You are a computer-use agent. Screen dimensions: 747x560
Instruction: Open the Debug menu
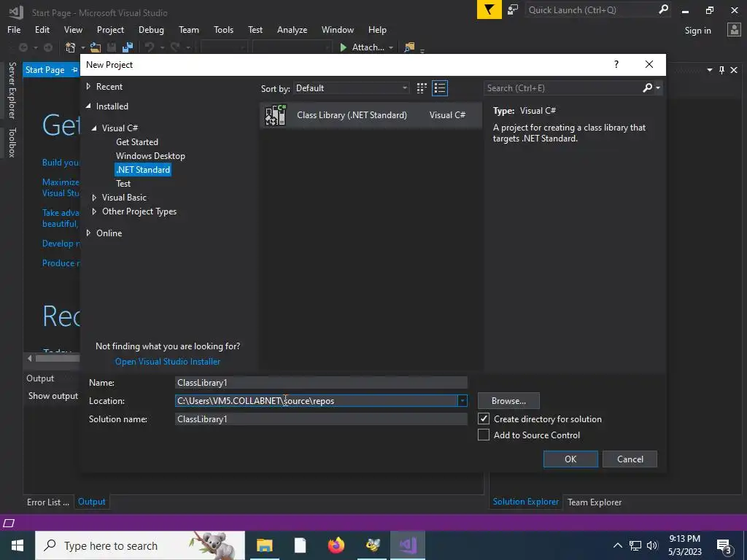[x=151, y=29]
